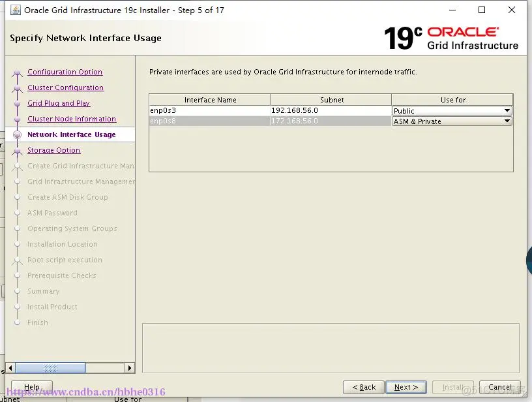This screenshot has width=532, height=402.
Task: Open the Configuration Option step
Action: (x=65, y=72)
